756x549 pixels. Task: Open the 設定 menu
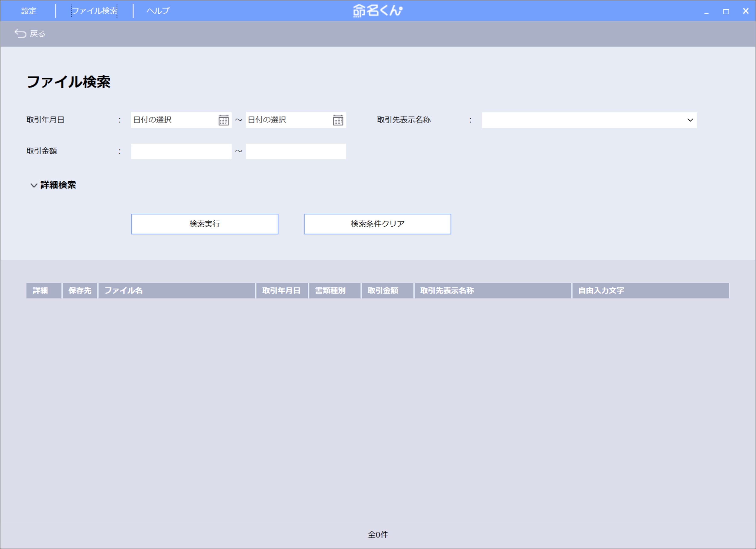(29, 11)
